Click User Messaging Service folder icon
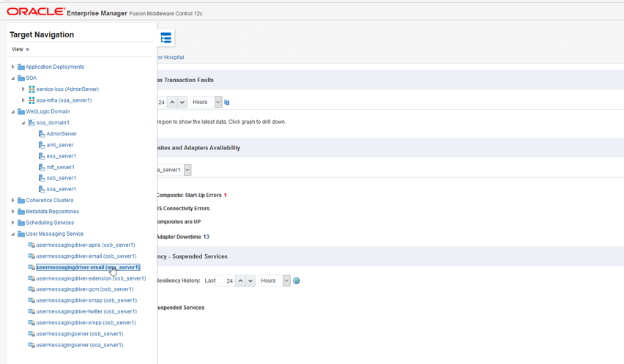This screenshot has width=624, height=364. point(21,234)
